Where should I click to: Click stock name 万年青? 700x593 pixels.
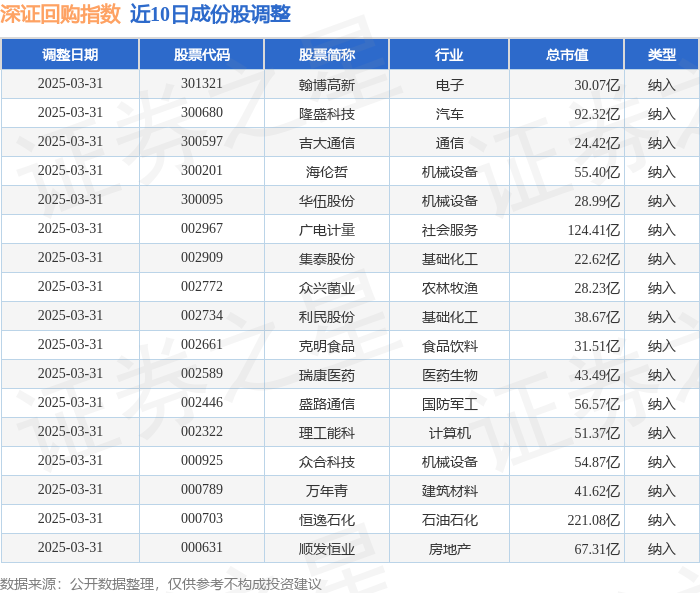coord(327,491)
